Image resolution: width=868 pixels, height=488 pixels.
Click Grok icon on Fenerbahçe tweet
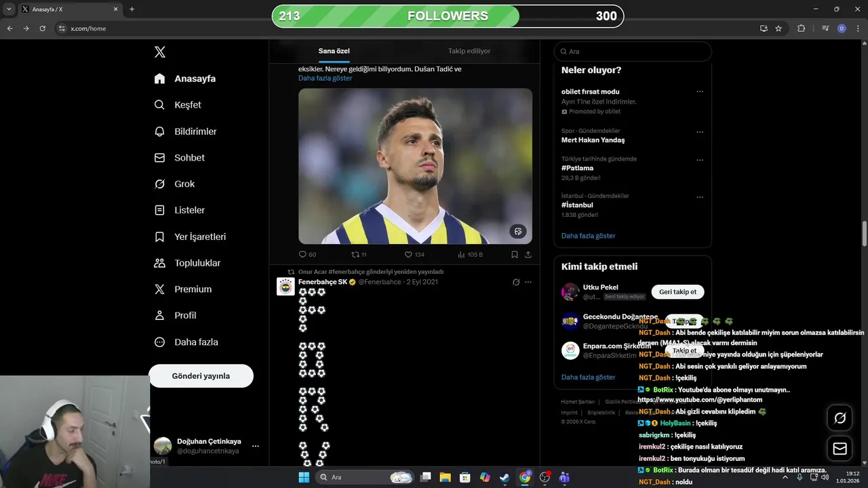point(516,282)
